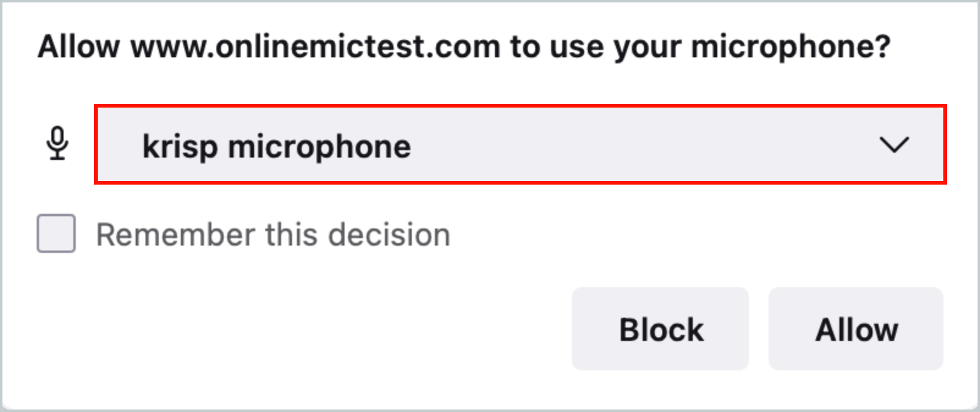Select the krisp microphone text label
Viewport: 980px width, 412px height.
(x=276, y=145)
